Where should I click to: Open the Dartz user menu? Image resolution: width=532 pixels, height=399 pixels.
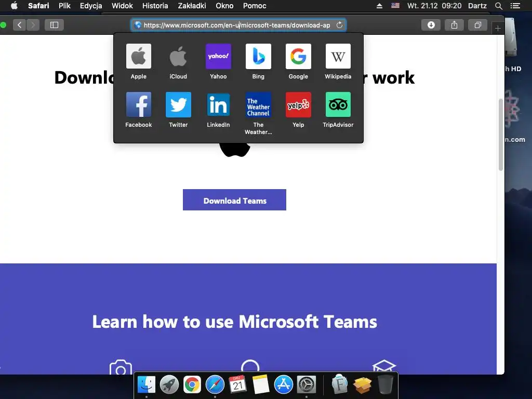point(477,6)
